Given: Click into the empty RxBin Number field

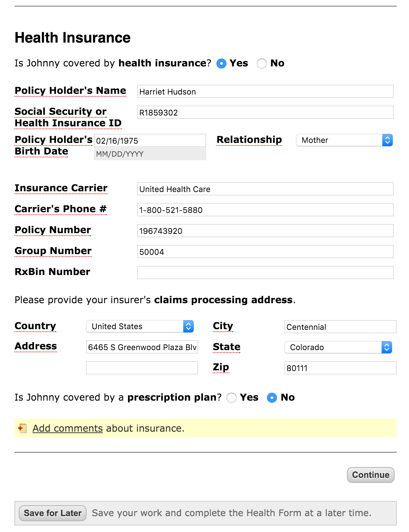Looking at the screenshot, I should click(x=265, y=272).
